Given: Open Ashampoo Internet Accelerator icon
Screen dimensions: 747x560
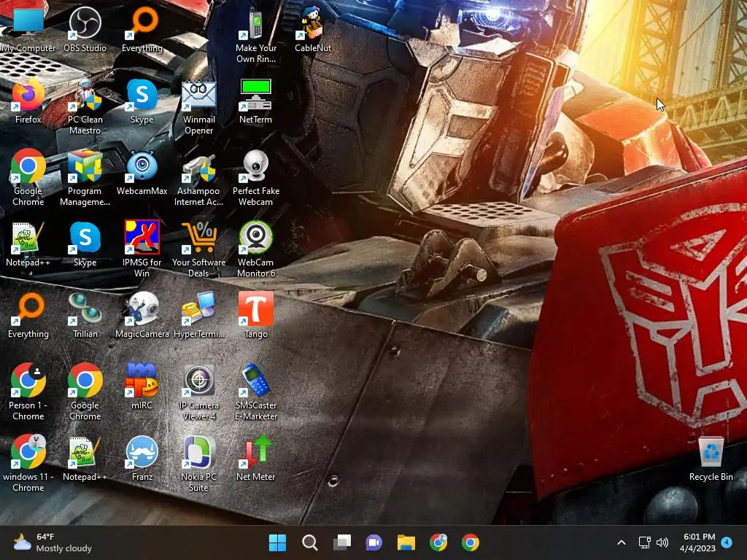Looking at the screenshot, I should [x=198, y=179].
